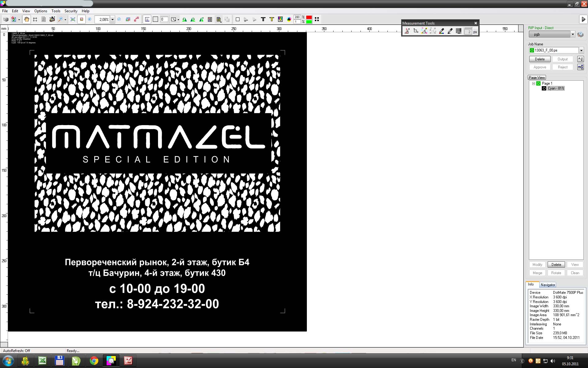Click the Rotate button
The width and height of the screenshot is (588, 368).
coord(556,273)
